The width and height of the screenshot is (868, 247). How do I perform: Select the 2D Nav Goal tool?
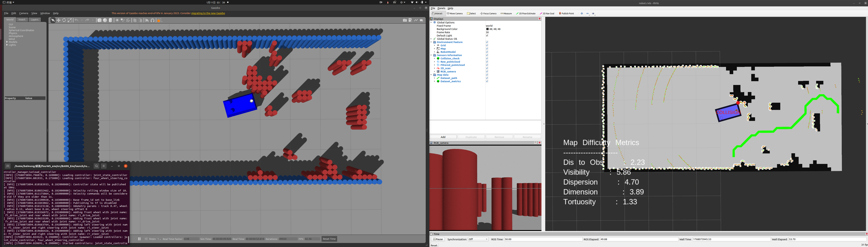click(547, 13)
